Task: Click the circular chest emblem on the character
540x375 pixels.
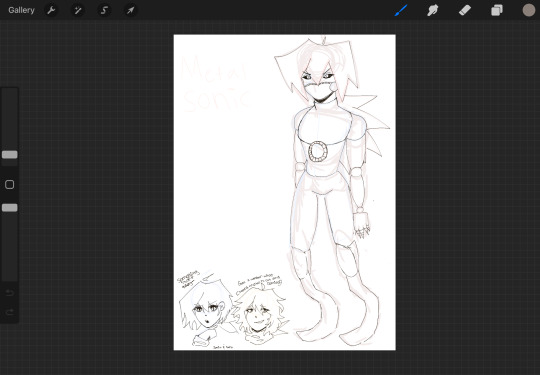Action: point(318,152)
